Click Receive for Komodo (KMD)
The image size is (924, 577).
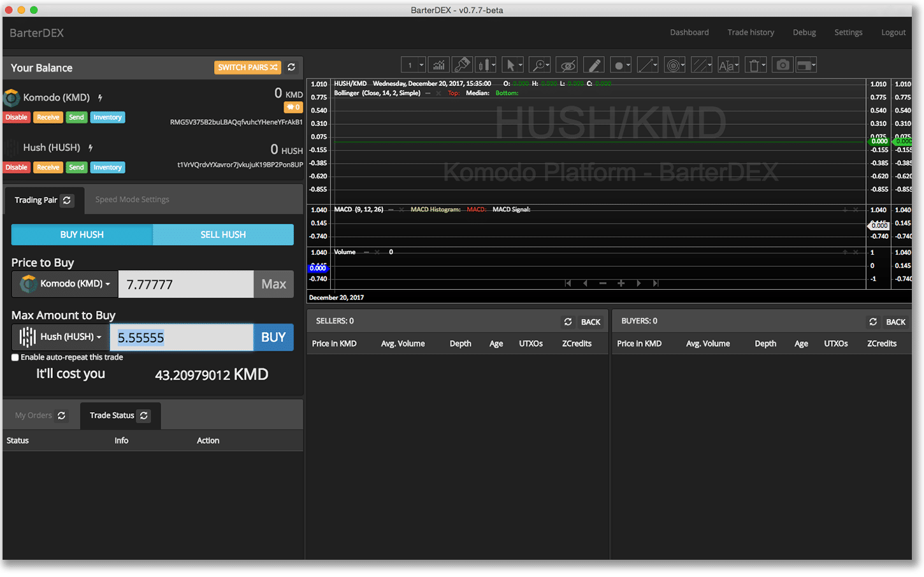click(48, 117)
